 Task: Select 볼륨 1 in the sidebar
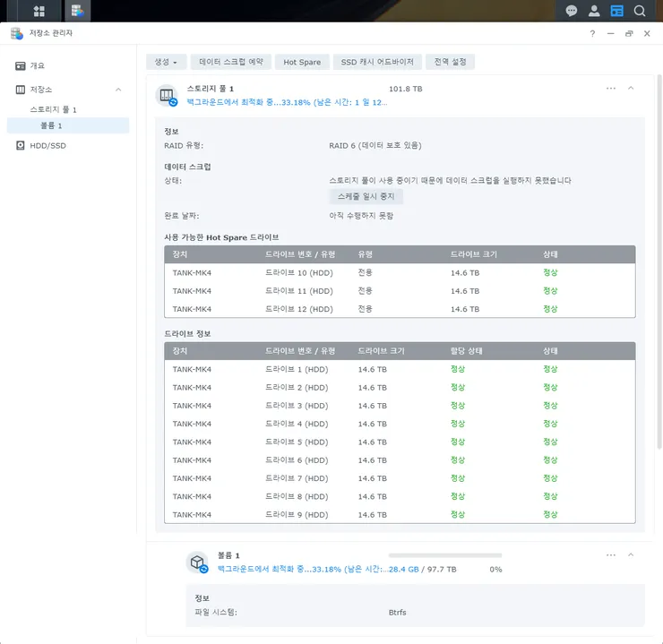pyautogui.click(x=68, y=125)
